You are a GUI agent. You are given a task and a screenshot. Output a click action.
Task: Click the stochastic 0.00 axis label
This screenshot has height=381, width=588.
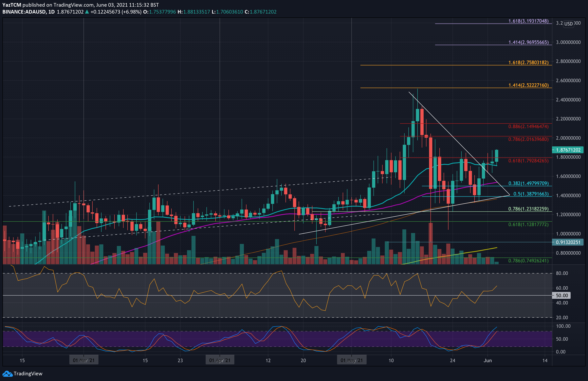[x=560, y=352]
